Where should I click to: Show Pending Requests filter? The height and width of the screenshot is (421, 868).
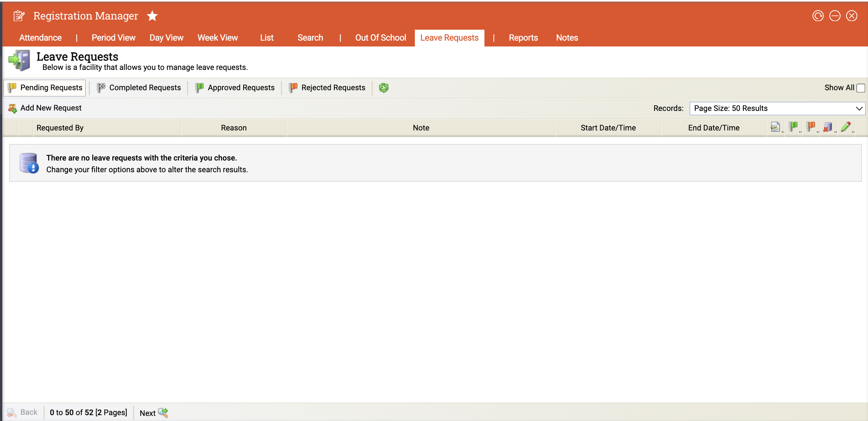pyautogui.click(x=45, y=88)
